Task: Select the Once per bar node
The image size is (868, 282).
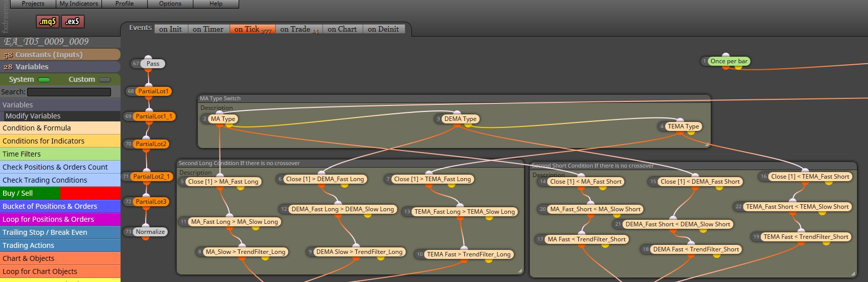Action: 729,61
